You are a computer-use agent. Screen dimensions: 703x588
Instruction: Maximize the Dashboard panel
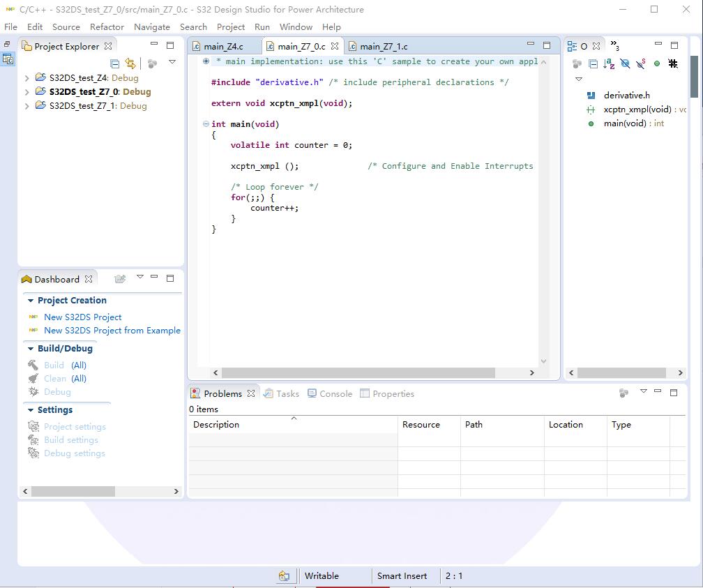click(x=170, y=278)
